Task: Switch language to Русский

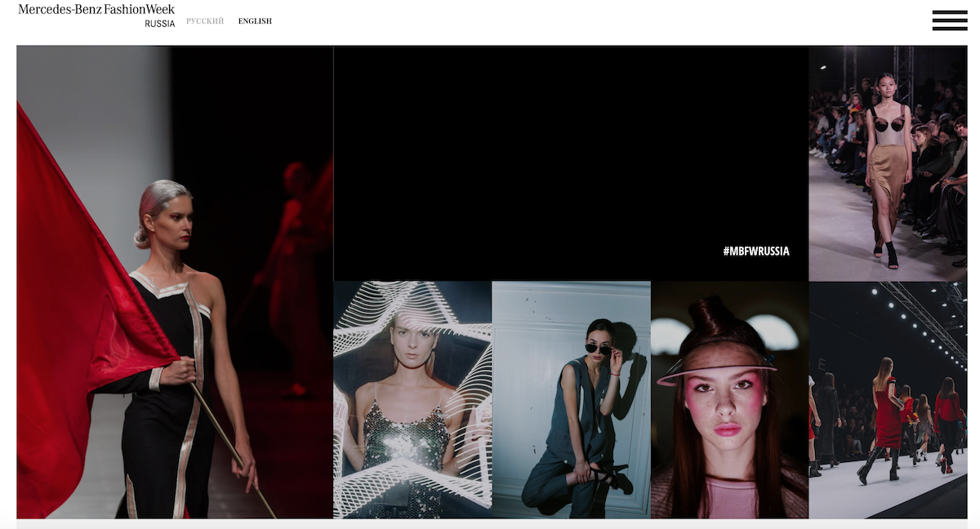Action: [x=205, y=21]
